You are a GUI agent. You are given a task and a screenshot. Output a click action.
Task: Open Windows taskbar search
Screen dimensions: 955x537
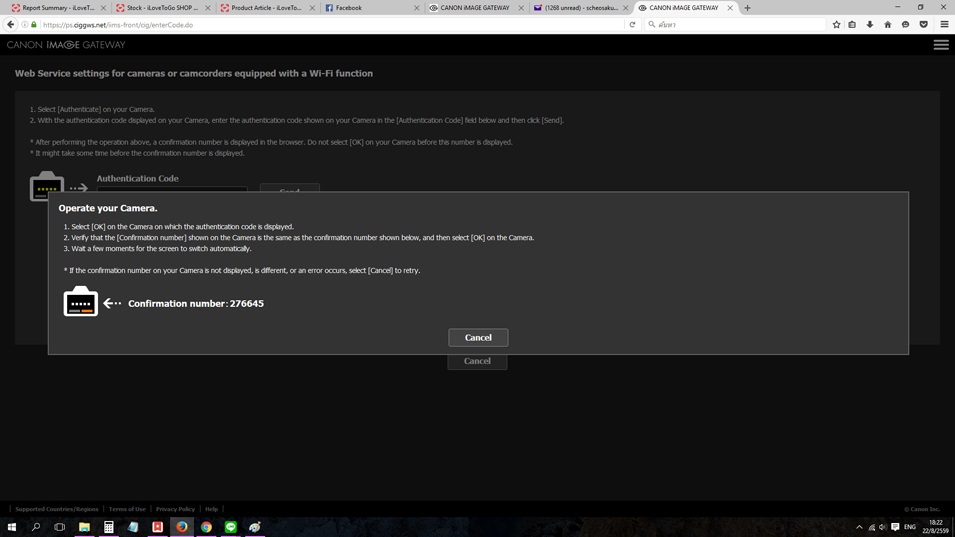coord(35,527)
